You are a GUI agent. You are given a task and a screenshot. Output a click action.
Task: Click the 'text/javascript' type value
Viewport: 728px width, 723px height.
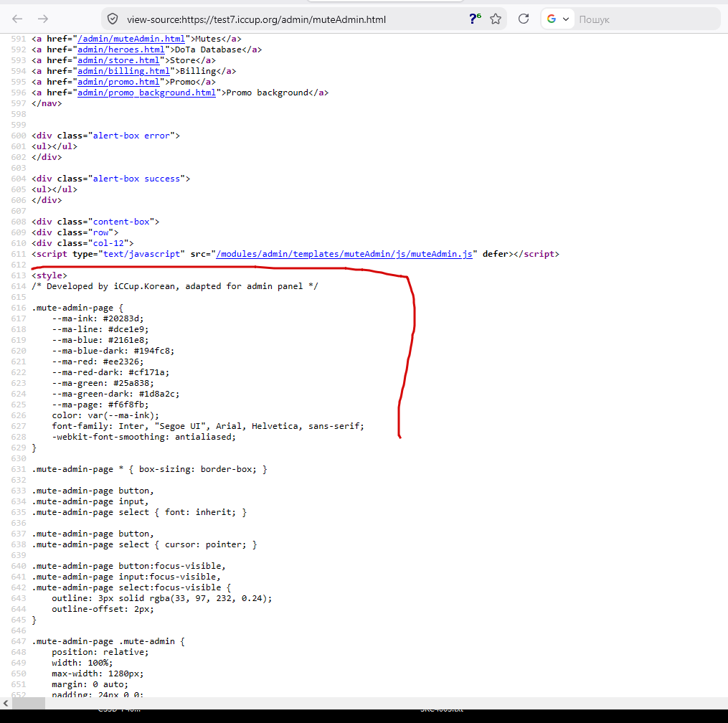click(141, 254)
